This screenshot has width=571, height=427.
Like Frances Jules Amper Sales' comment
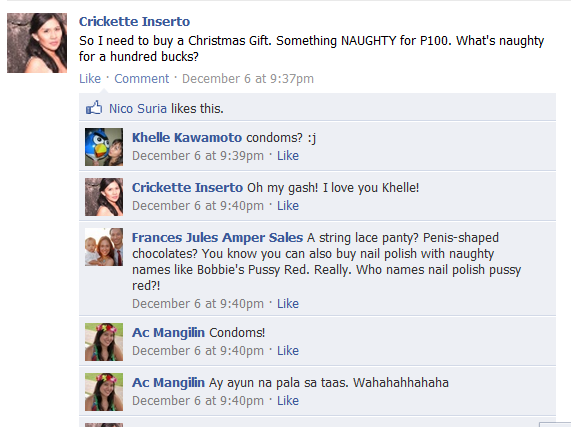[x=288, y=304]
